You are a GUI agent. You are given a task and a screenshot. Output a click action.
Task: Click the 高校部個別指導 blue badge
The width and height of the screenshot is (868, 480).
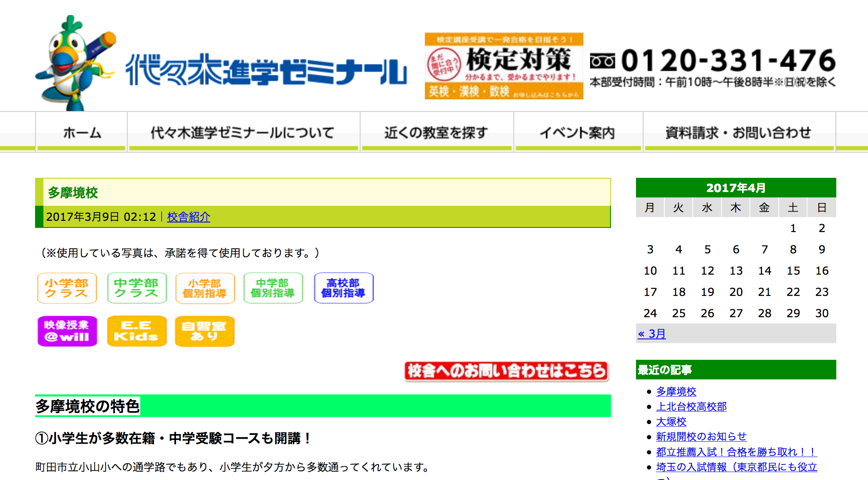point(343,288)
